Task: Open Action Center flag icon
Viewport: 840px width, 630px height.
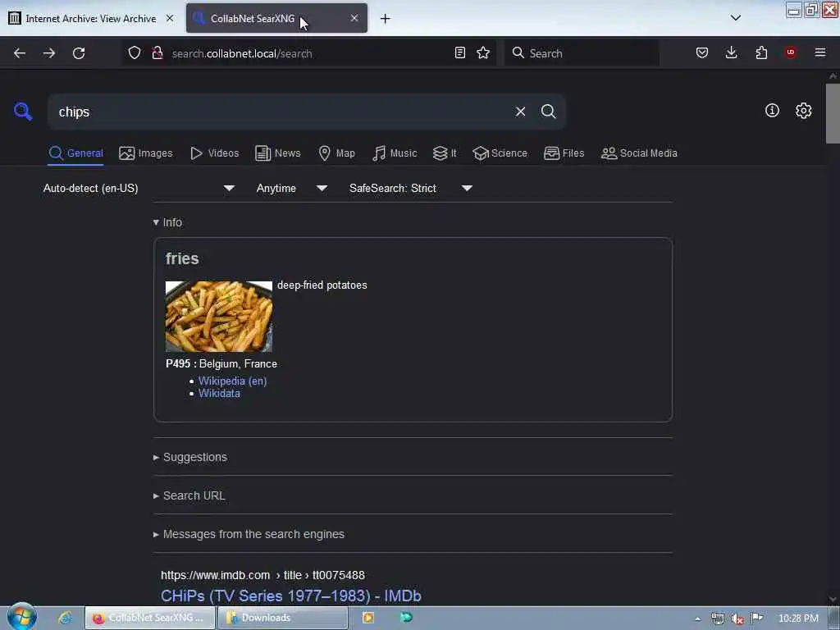Action: 757,619
